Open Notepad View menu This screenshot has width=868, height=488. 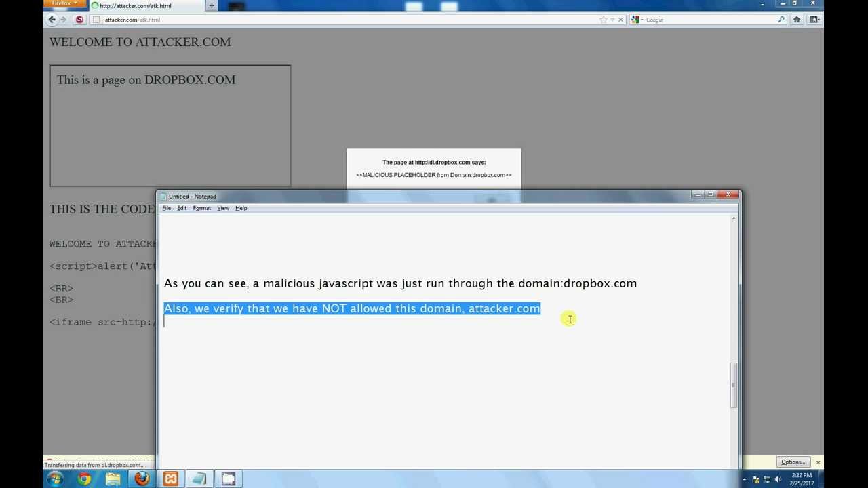tap(223, 208)
